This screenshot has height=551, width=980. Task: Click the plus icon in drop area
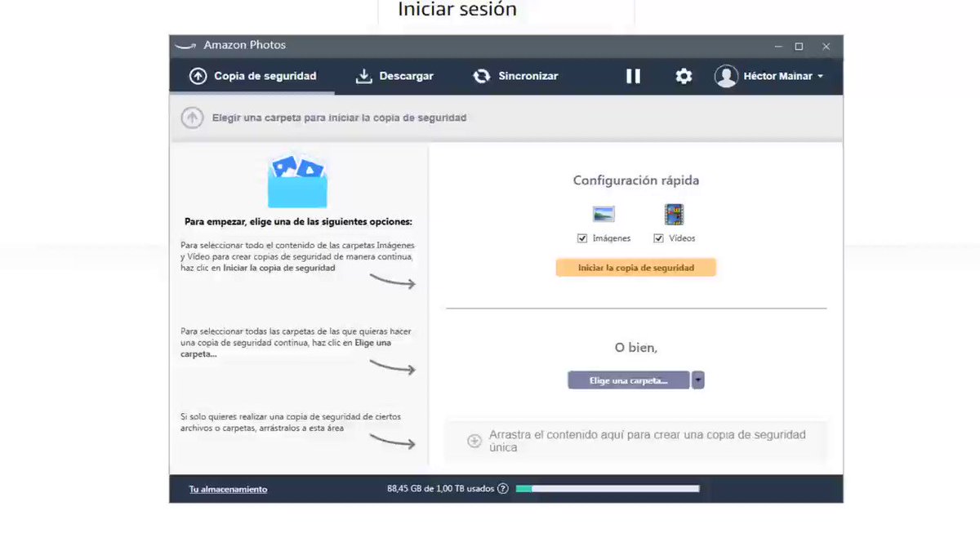coord(474,441)
